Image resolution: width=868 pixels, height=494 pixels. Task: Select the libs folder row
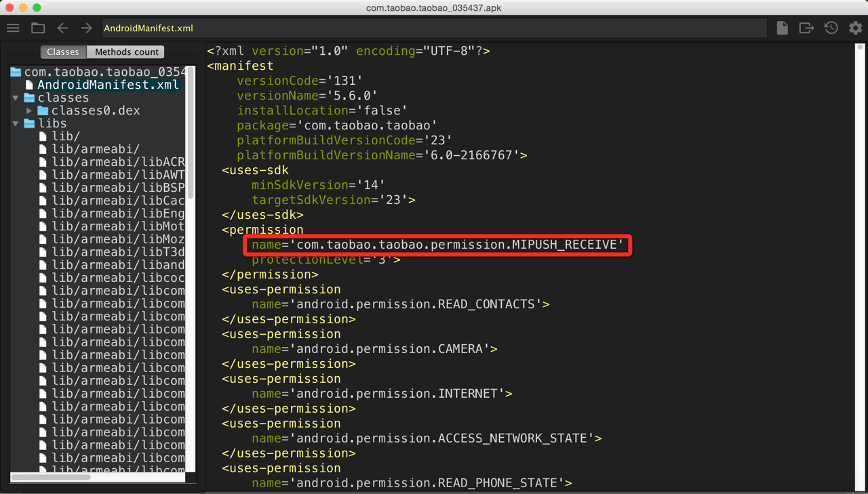[45, 123]
